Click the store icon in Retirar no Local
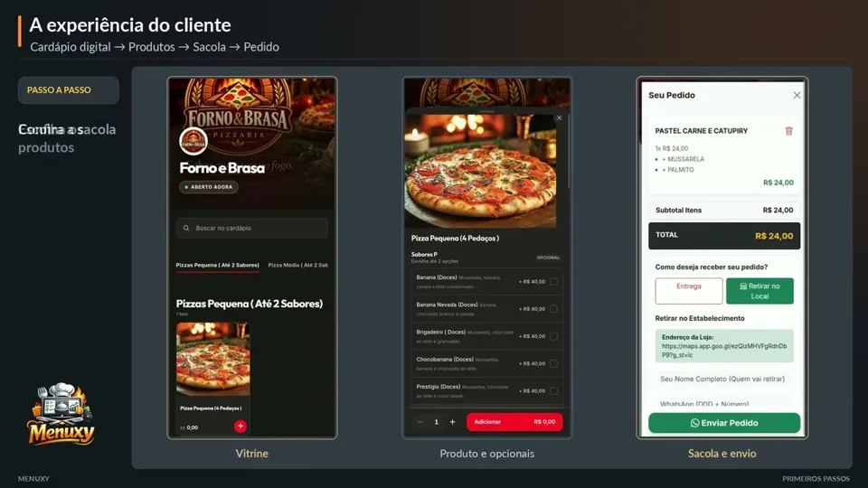The height and width of the screenshot is (488, 868). pyautogui.click(x=743, y=286)
